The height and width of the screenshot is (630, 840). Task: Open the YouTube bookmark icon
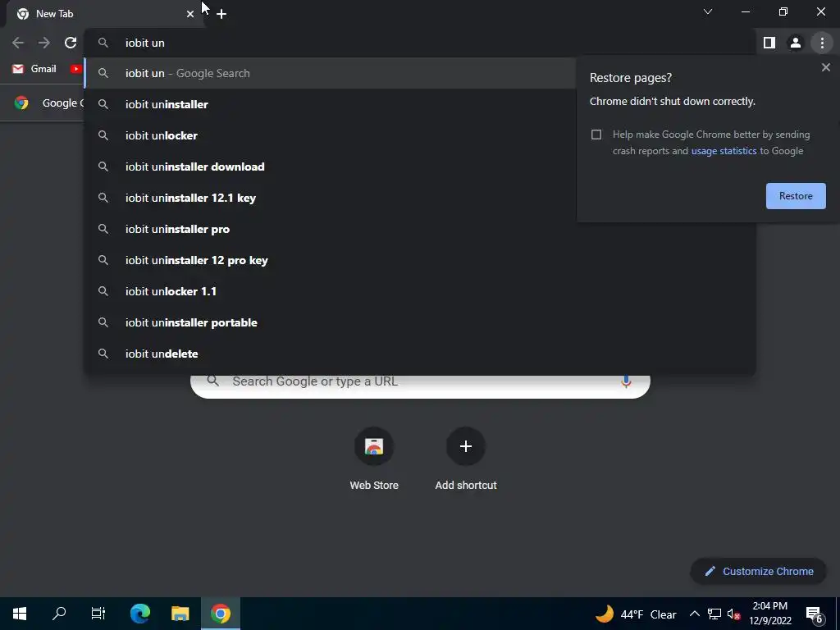(x=75, y=69)
